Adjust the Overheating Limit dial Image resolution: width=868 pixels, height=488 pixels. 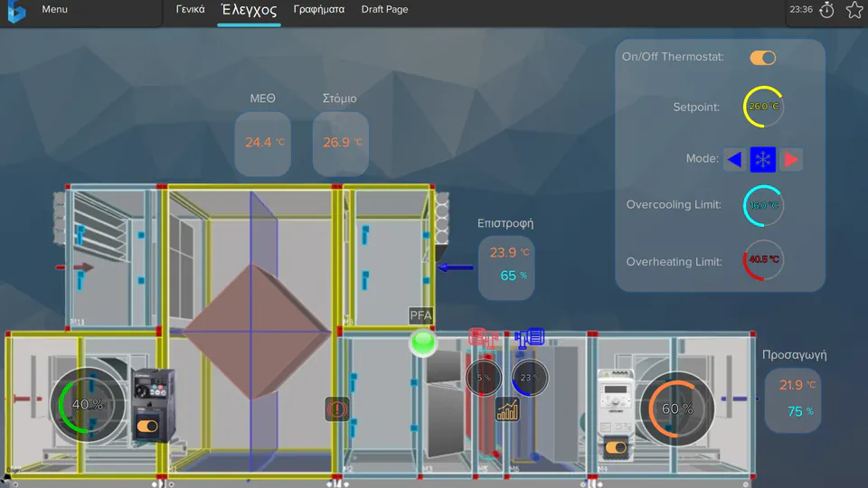tap(763, 259)
